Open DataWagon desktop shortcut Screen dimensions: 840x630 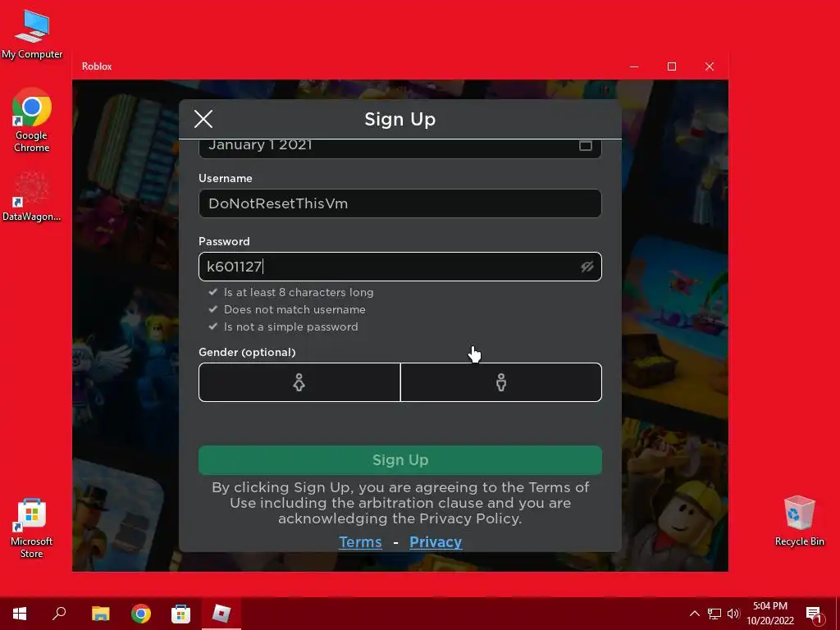coord(32,197)
